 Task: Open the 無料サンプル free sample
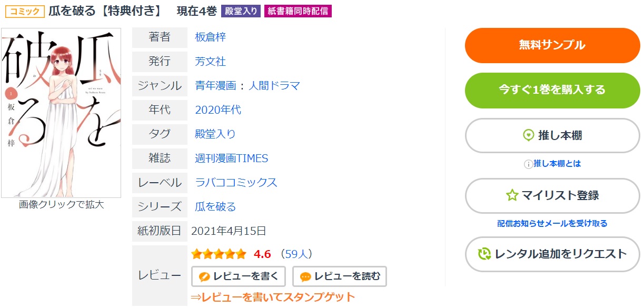click(552, 45)
